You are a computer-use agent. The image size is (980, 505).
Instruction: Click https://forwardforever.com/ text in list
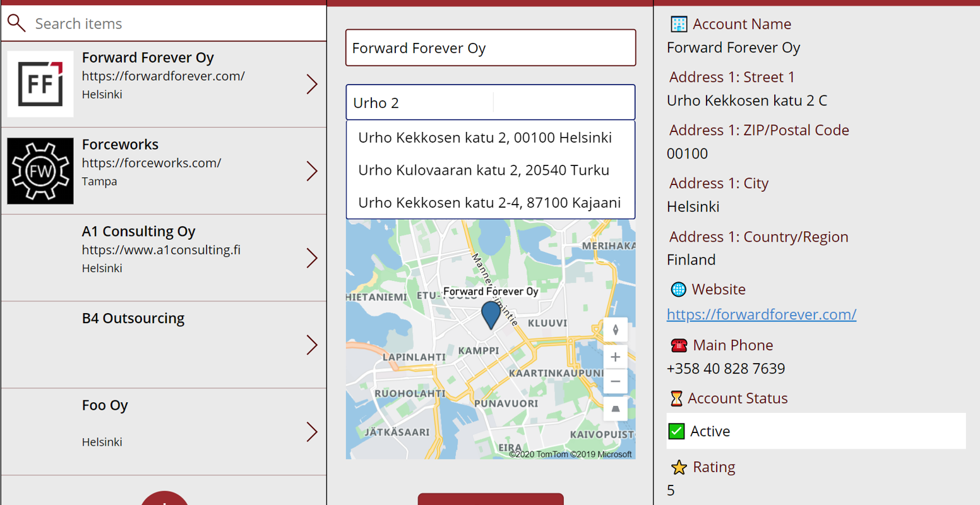[163, 76]
